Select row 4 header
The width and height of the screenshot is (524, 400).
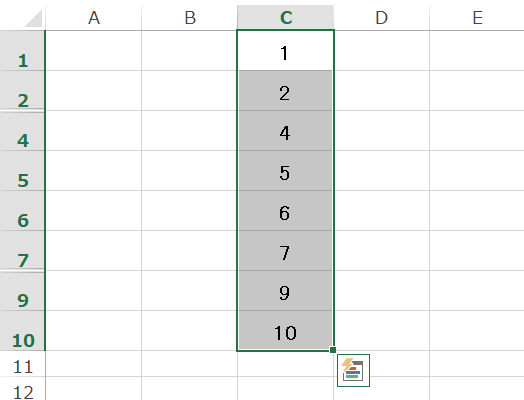(22, 131)
